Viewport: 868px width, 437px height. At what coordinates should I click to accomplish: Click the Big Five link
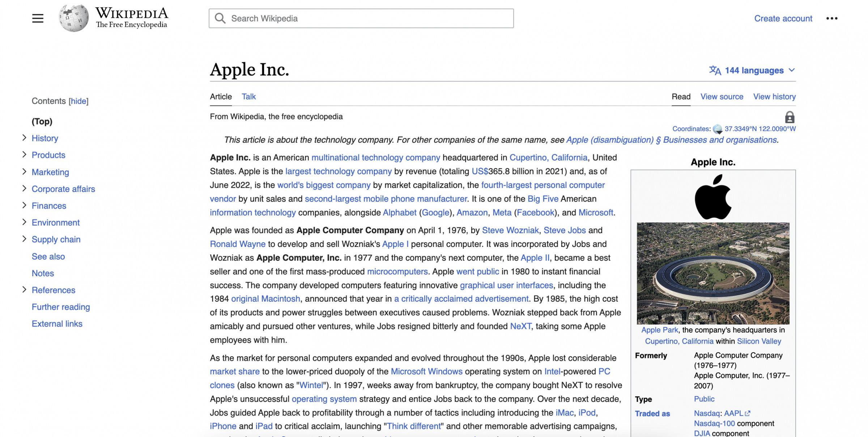(543, 199)
